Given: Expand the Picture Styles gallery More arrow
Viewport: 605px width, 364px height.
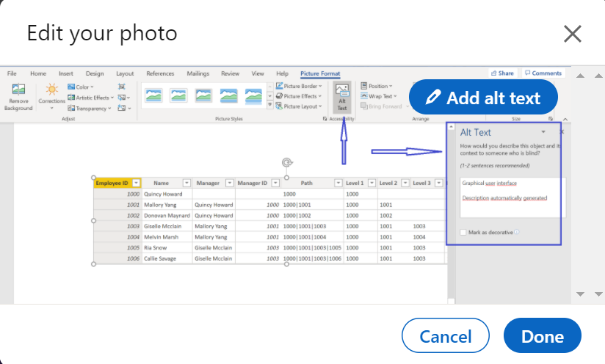Looking at the screenshot, I should [x=270, y=105].
